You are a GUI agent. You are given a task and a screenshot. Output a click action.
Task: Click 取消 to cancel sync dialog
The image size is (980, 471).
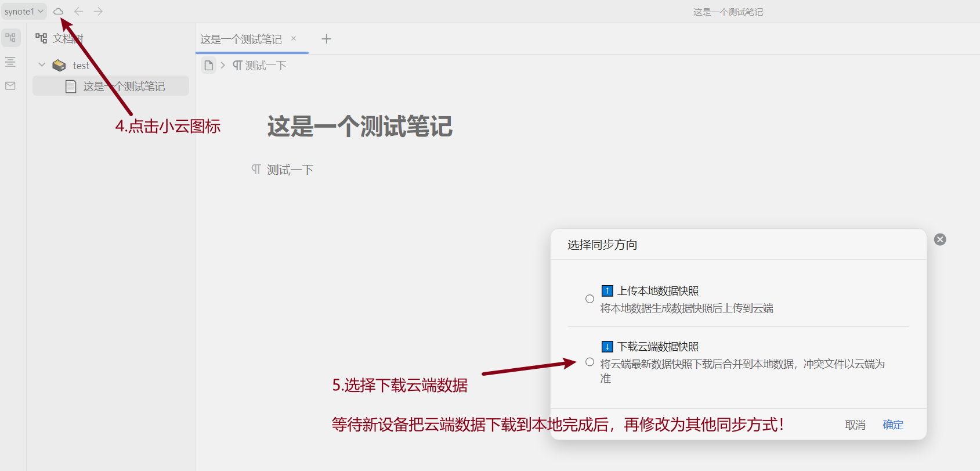click(855, 425)
